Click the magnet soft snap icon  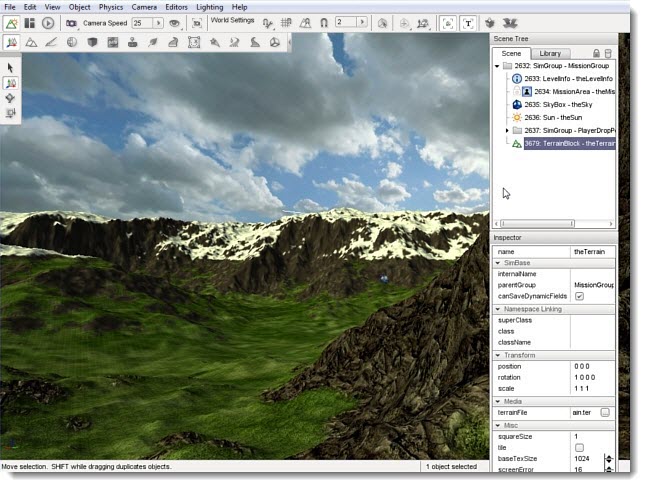324,22
